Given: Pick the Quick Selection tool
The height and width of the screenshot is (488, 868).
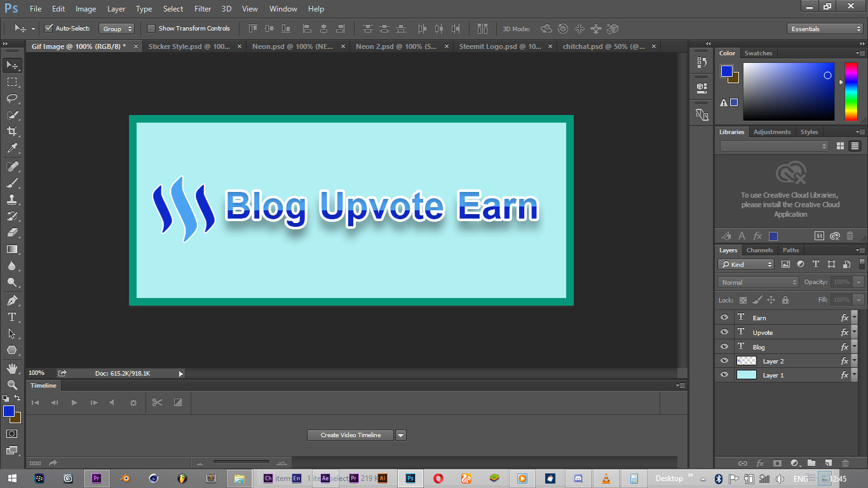Looking at the screenshot, I should coord(12,115).
